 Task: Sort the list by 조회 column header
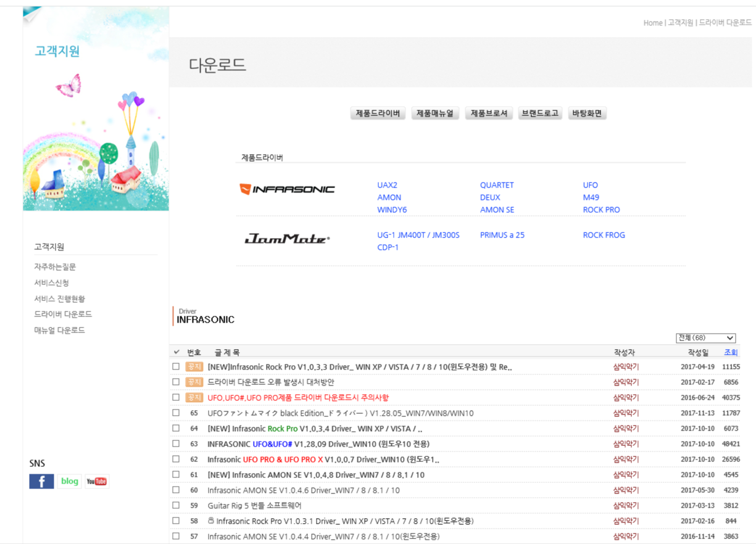tap(731, 352)
